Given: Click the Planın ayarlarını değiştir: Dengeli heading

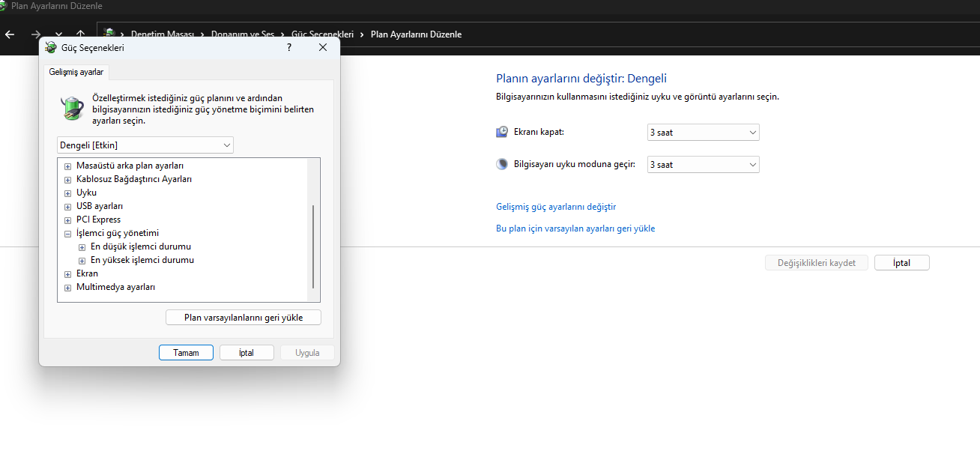Looking at the screenshot, I should (x=581, y=79).
